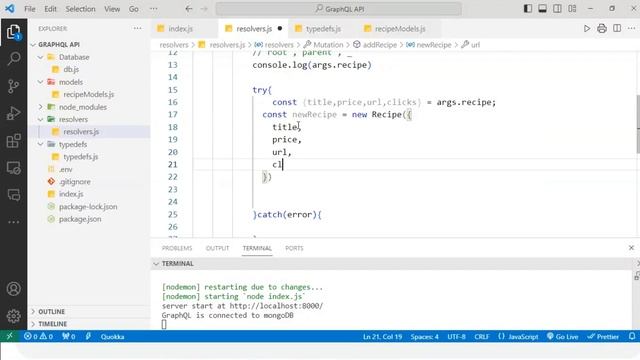Open errors and warnings count in status bar
This screenshot has height=360, width=640.
click(x=38, y=336)
